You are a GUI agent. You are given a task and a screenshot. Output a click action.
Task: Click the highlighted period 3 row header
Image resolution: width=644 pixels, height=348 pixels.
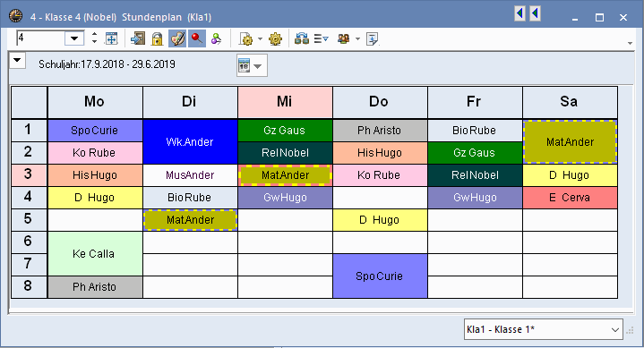click(29, 175)
